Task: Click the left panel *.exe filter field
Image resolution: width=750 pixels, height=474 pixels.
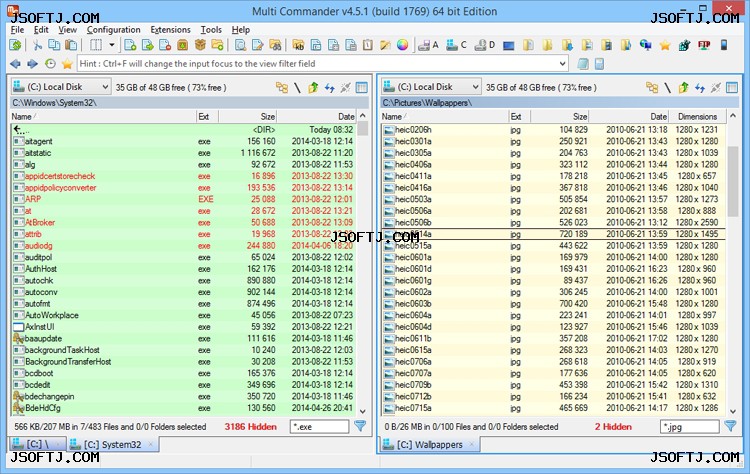Action: pyautogui.click(x=320, y=427)
